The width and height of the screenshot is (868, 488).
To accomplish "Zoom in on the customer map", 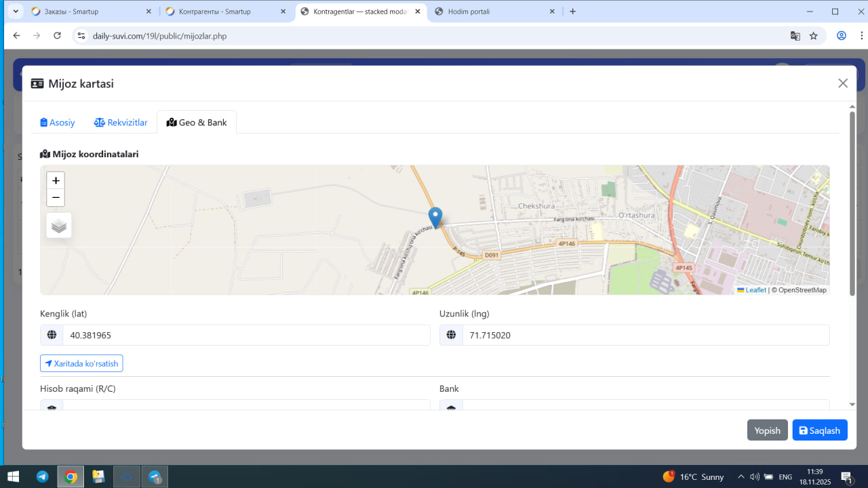I will point(56,180).
